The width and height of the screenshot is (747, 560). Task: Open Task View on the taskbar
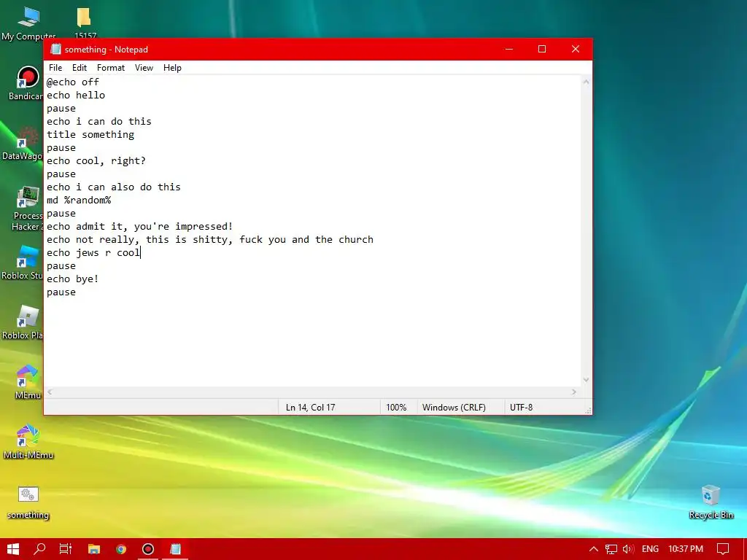point(66,549)
